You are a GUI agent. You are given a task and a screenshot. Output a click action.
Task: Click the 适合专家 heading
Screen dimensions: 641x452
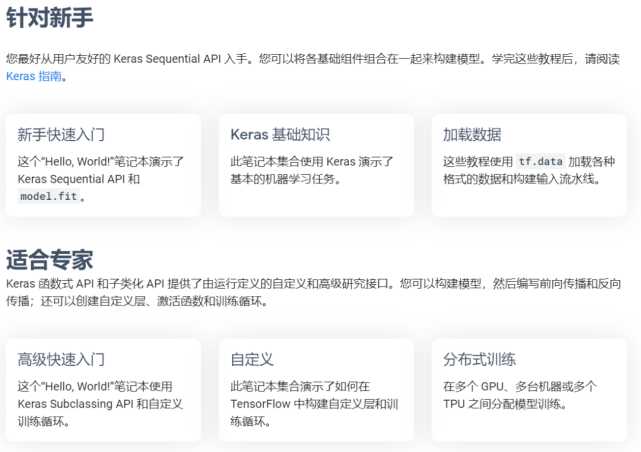point(49,260)
